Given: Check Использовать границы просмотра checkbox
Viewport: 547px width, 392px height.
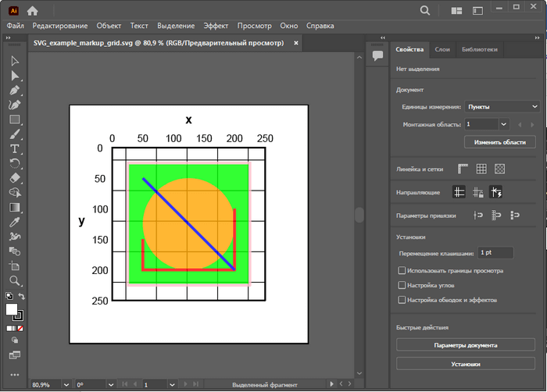Looking at the screenshot, I should pyautogui.click(x=402, y=270).
